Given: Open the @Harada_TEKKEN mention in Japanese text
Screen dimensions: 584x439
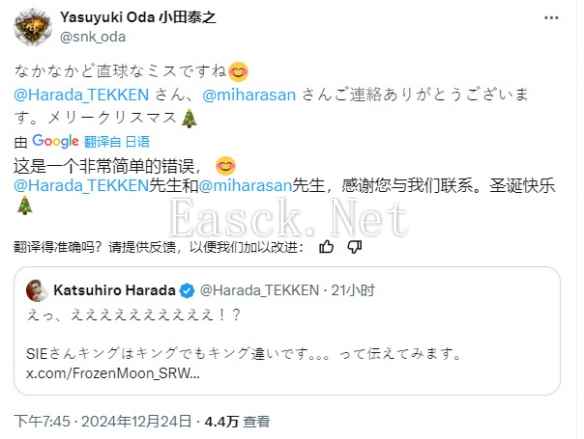Looking at the screenshot, I should [82, 95].
